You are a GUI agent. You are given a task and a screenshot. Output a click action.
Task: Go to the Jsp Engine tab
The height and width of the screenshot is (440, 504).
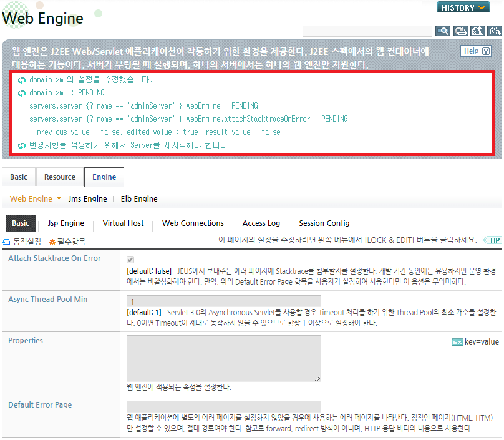66,223
